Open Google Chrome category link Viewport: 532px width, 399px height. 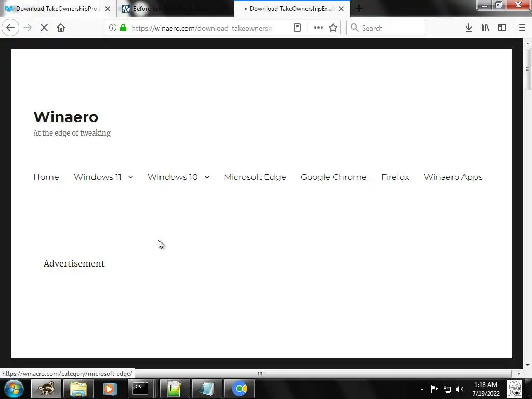tap(334, 177)
